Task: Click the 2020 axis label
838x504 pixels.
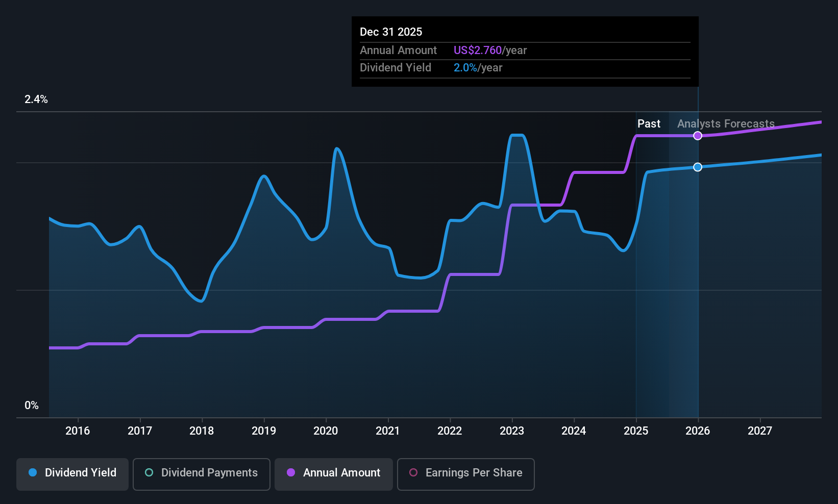Action: click(326, 431)
